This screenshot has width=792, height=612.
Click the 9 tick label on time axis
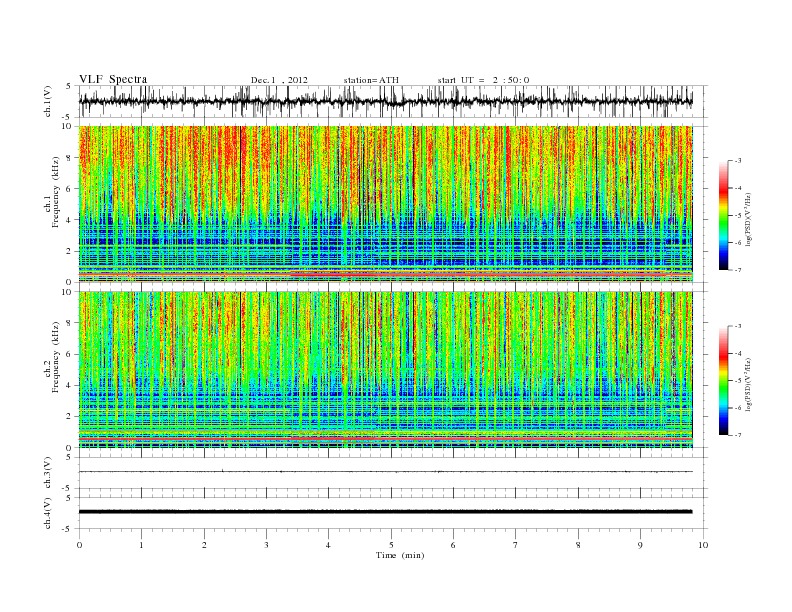[640, 545]
